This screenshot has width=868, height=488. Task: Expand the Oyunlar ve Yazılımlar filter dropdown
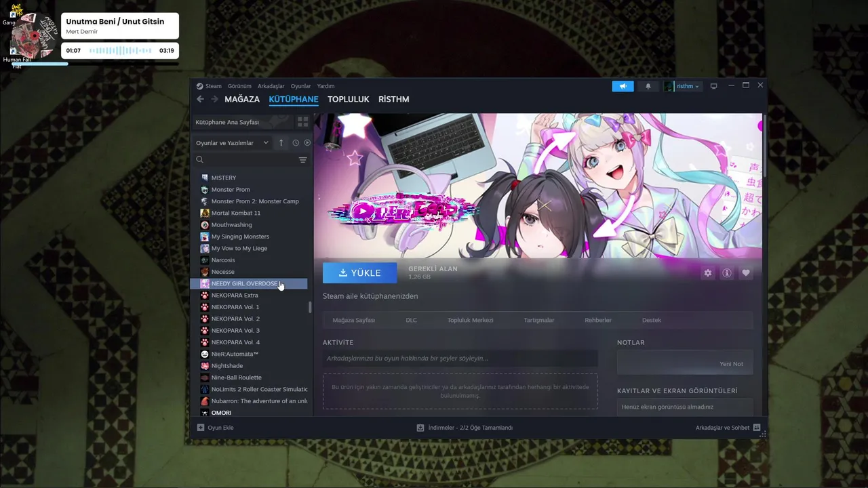point(232,143)
